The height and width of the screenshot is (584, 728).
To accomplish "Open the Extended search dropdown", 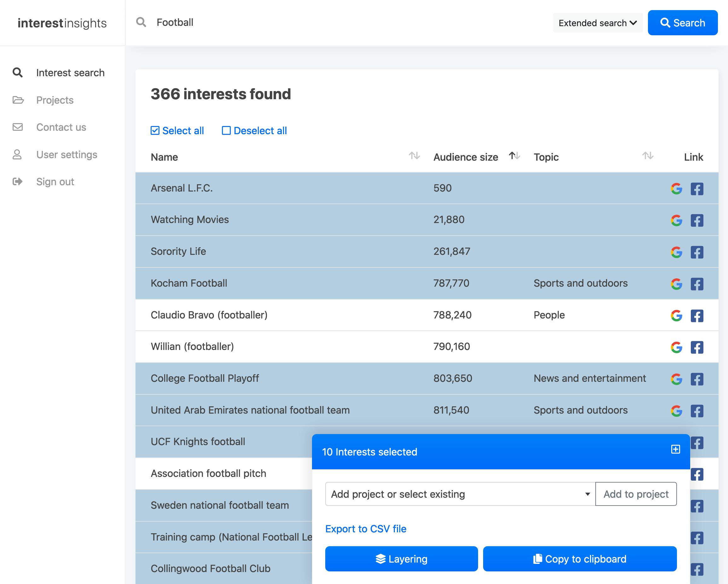I will coord(598,23).
